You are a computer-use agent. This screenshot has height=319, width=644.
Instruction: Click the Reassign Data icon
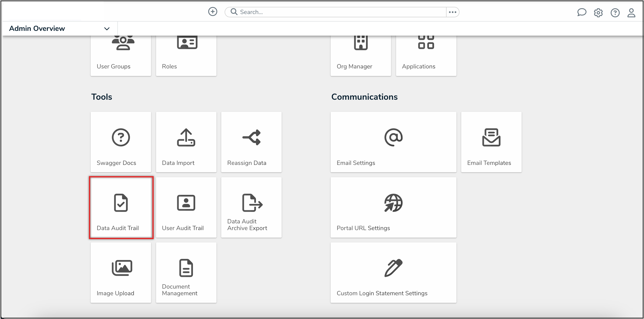click(x=251, y=137)
